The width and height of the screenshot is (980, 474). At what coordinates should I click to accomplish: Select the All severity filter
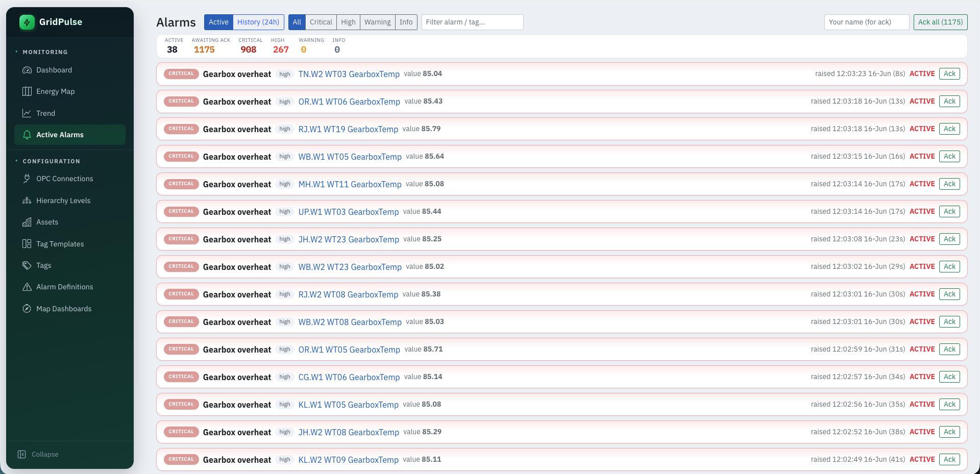[x=297, y=22]
